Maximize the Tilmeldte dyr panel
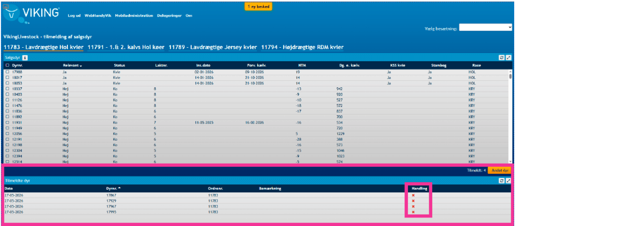The height and width of the screenshot is (226, 644). [508, 181]
